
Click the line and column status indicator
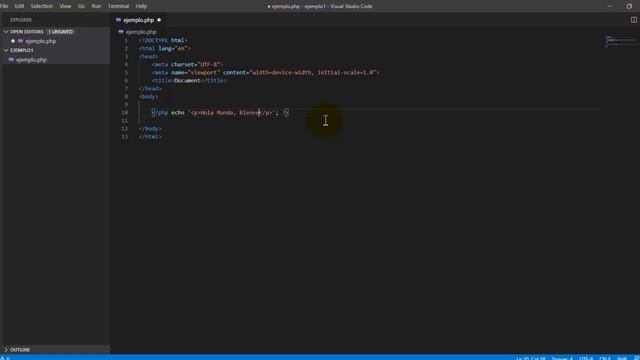(531, 358)
